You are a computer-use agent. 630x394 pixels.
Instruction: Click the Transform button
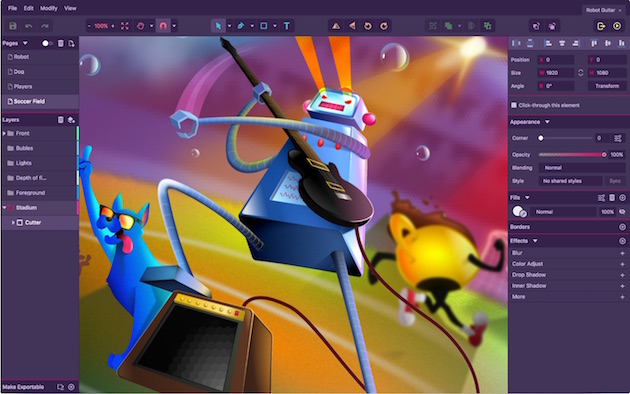(x=607, y=86)
